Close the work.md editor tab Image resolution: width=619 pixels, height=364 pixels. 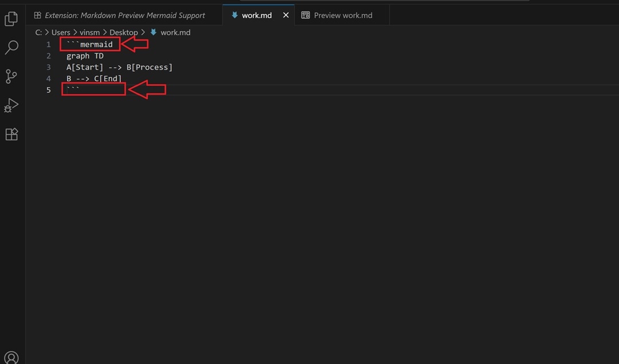pyautogui.click(x=285, y=15)
